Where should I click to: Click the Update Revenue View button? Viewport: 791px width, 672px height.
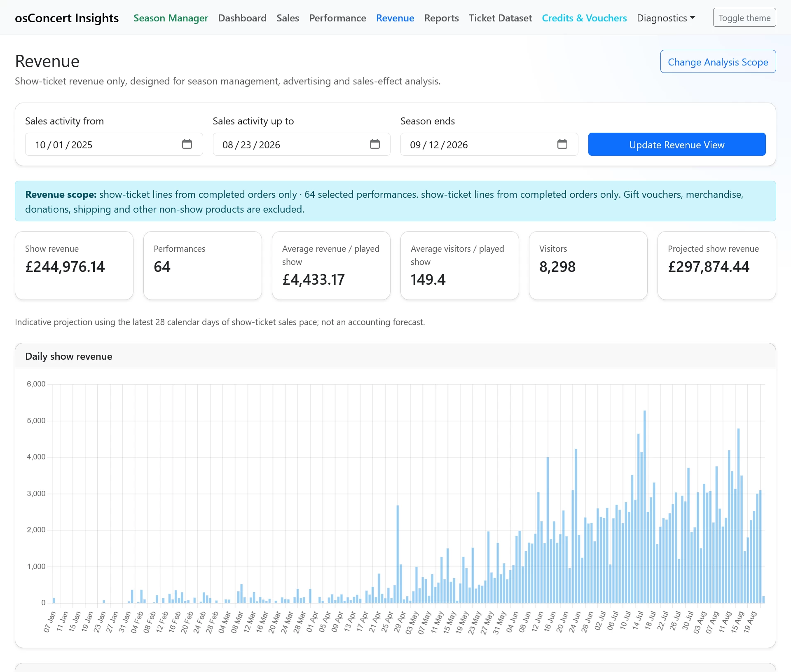click(677, 144)
